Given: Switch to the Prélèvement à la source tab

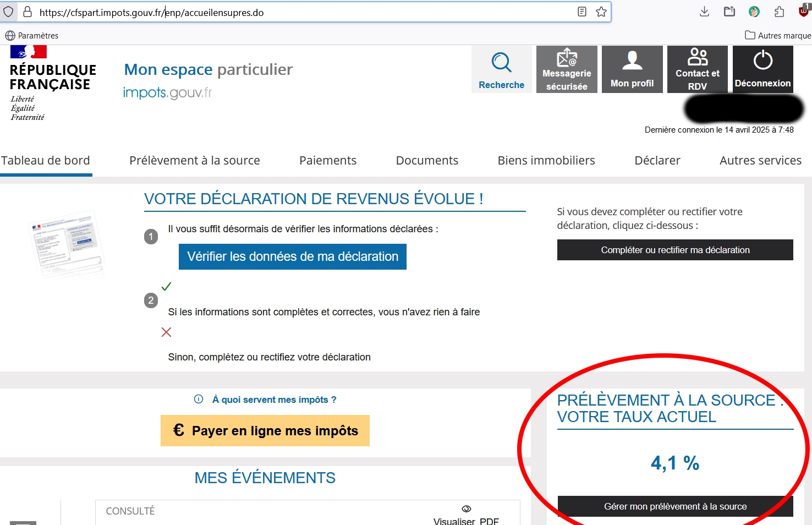Looking at the screenshot, I should point(195,160).
